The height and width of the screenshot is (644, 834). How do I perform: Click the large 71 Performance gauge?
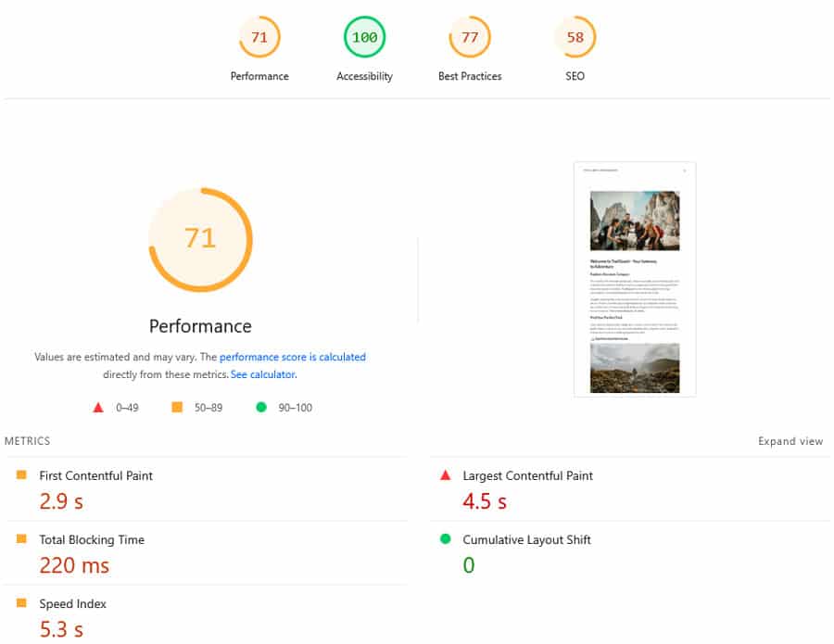[200, 238]
